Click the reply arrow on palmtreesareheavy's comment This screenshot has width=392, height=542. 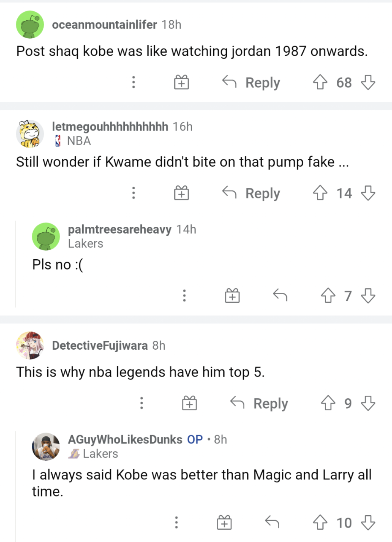(280, 295)
